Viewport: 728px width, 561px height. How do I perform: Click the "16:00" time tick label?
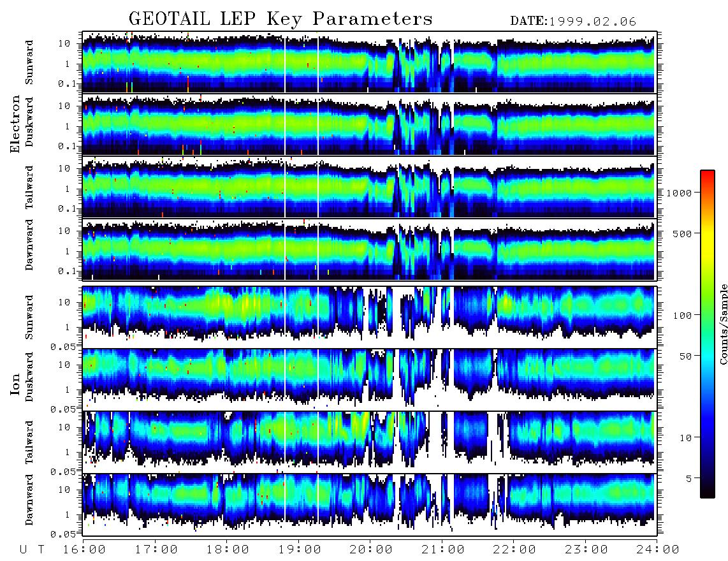coord(85,550)
